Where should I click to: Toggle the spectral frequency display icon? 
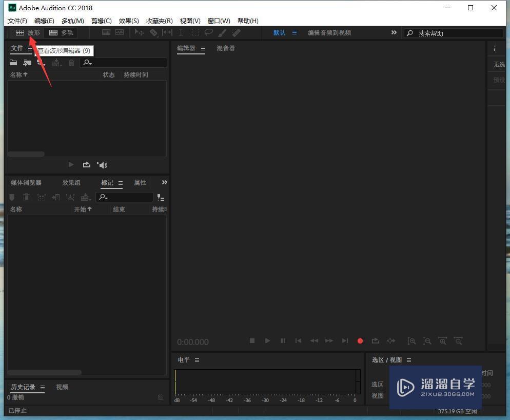coord(106,32)
